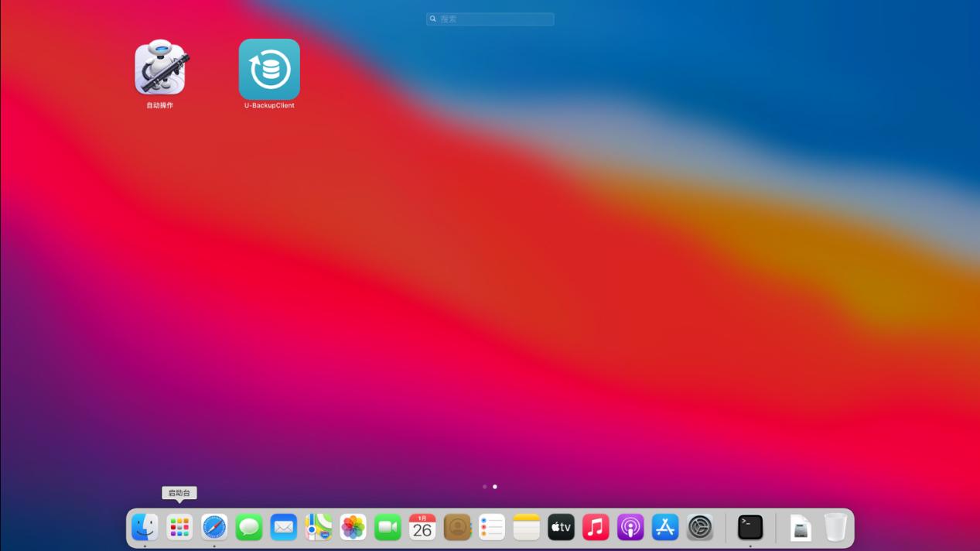The width and height of the screenshot is (980, 551).
Task: Start FaceTime
Action: tap(388, 527)
